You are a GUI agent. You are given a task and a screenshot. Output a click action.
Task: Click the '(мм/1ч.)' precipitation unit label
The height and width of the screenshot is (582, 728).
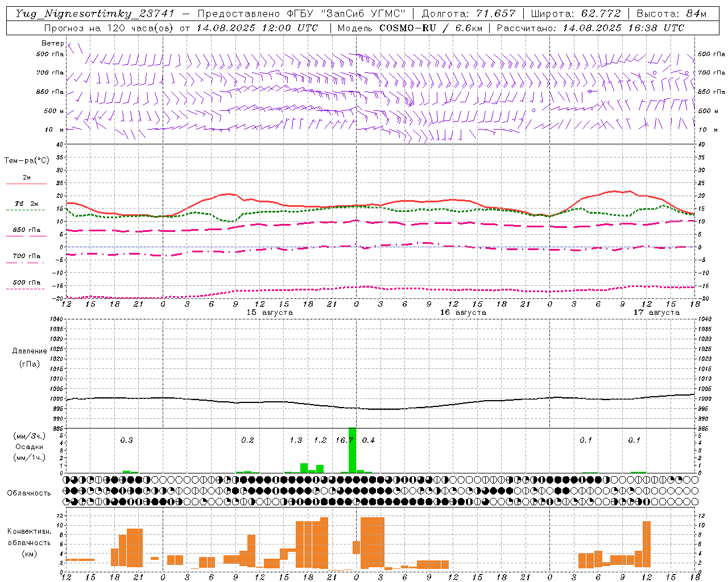(29, 458)
